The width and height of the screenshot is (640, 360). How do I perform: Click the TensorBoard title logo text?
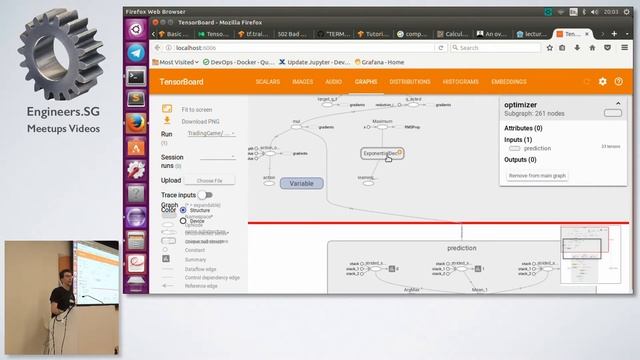coord(182,82)
